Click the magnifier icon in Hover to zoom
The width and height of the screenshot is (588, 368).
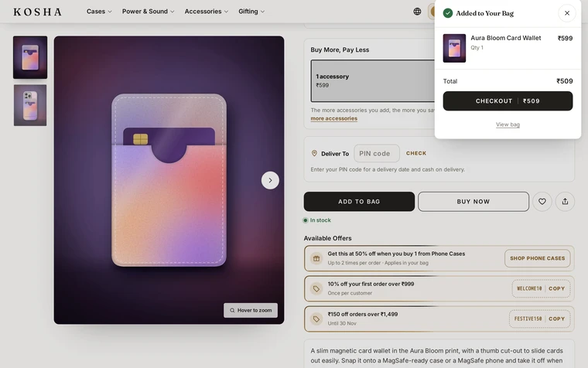[232, 310]
